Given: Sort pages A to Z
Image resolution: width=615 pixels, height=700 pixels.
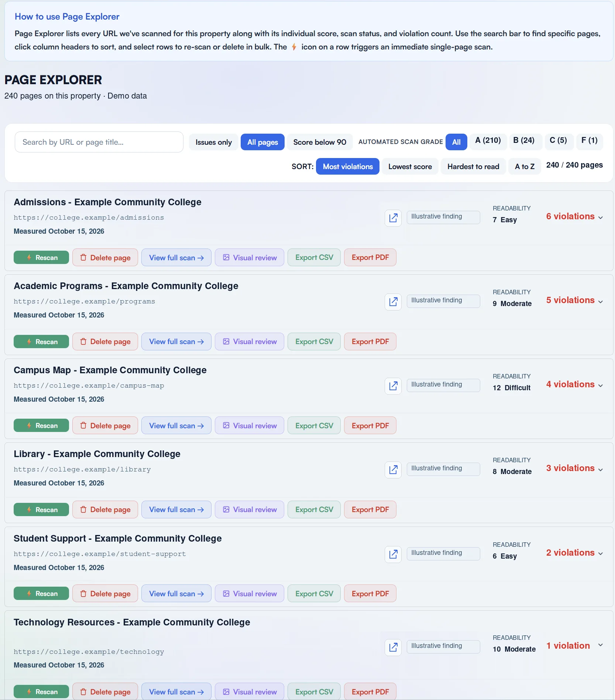Looking at the screenshot, I should point(525,167).
